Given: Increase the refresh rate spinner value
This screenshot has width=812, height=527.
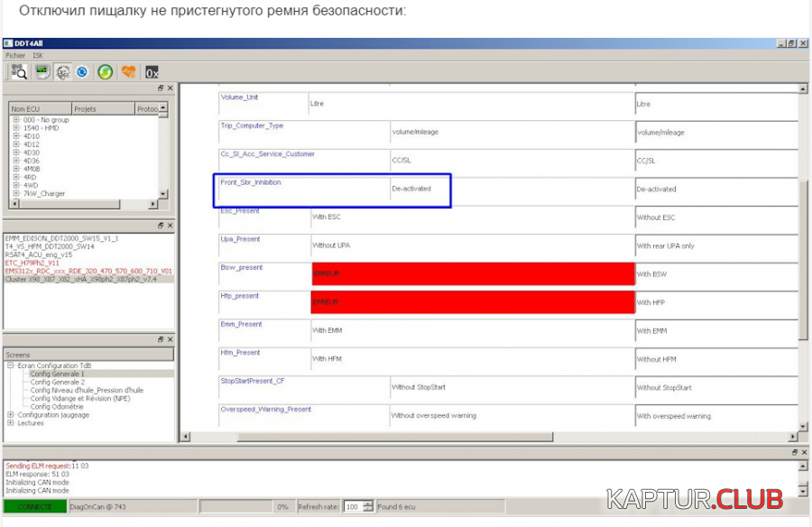Looking at the screenshot, I should 368,504.
